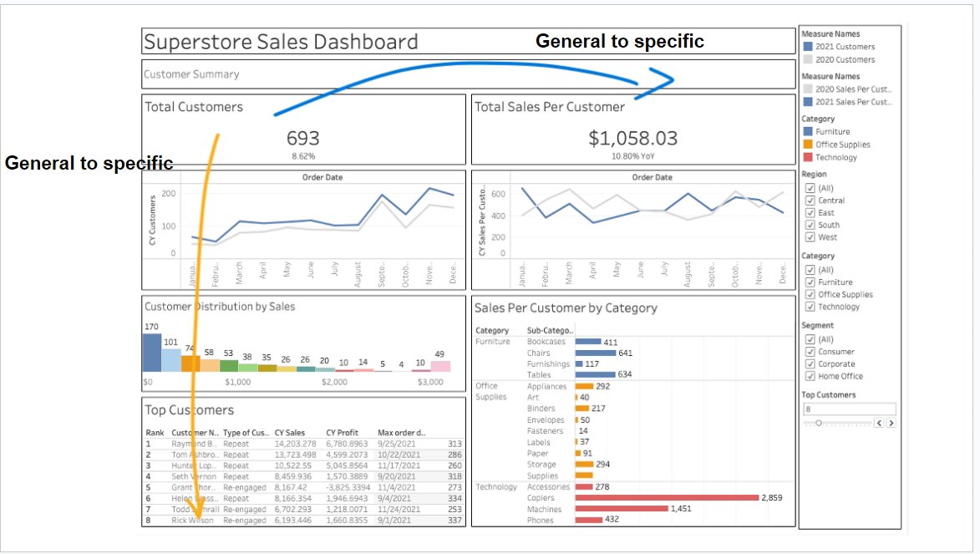980x554 pixels.
Task: Uncheck the Central region filter
Action: coord(810,200)
